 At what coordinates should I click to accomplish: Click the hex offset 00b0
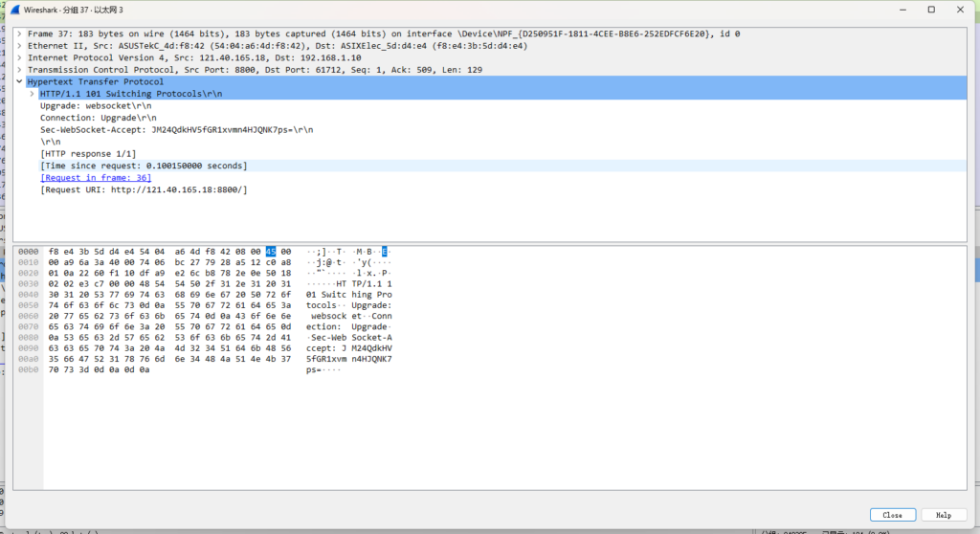pyautogui.click(x=28, y=369)
